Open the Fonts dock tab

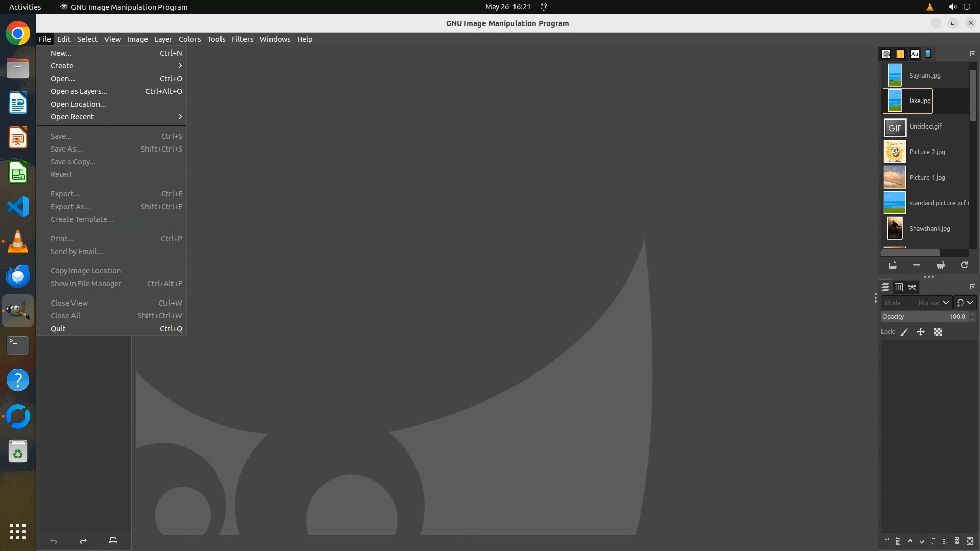coord(914,54)
